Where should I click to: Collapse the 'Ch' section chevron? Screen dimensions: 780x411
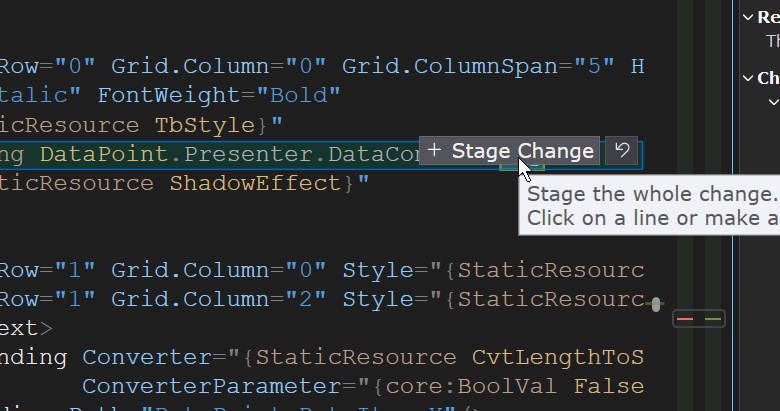748,78
